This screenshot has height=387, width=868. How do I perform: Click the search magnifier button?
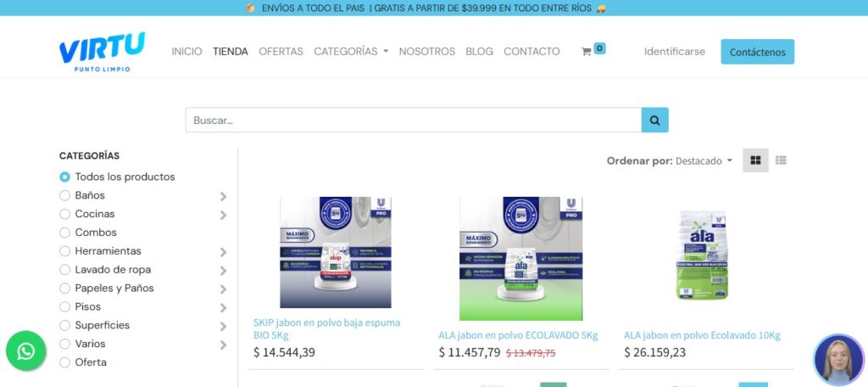pos(654,121)
